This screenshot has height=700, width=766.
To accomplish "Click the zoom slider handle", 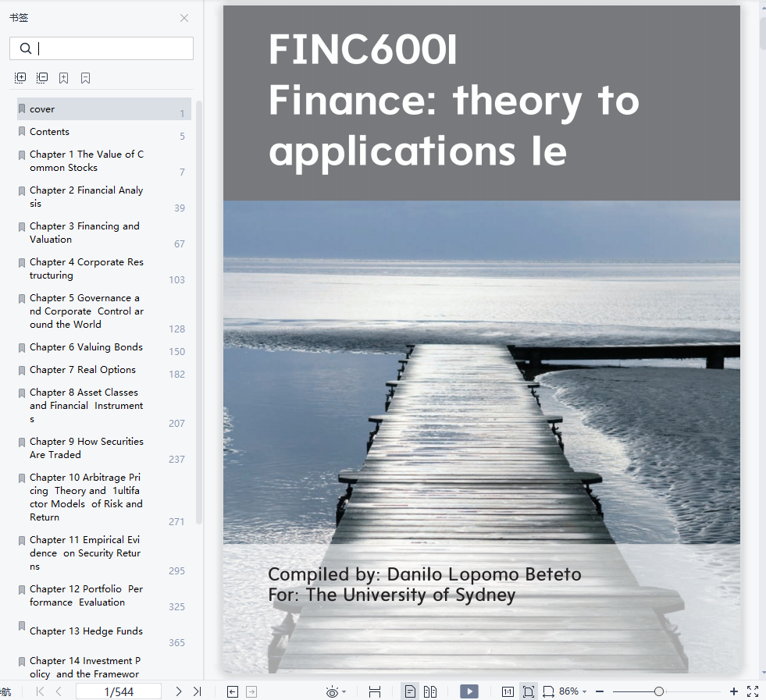I will (659, 691).
